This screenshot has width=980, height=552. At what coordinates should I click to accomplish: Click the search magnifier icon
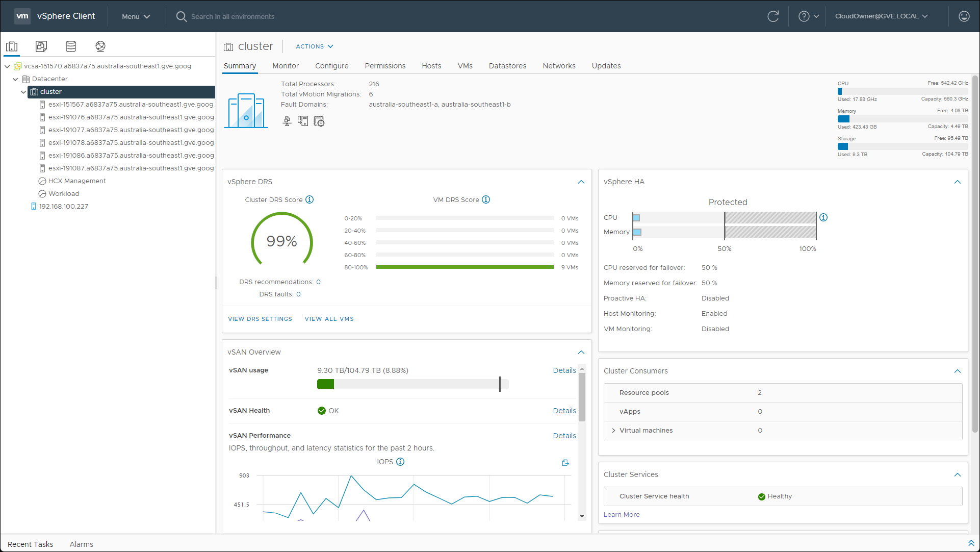click(181, 16)
